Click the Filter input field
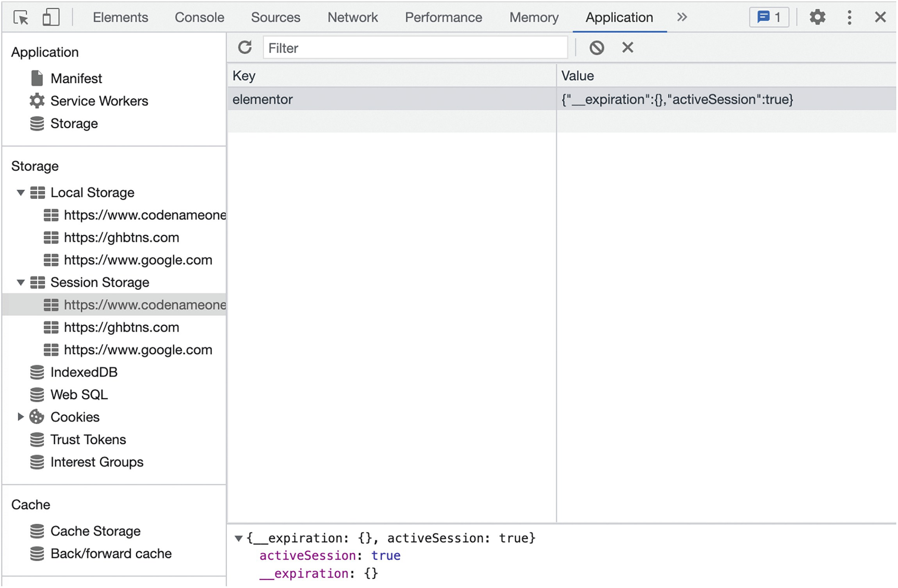Viewport: 898px width, 588px height. click(415, 48)
